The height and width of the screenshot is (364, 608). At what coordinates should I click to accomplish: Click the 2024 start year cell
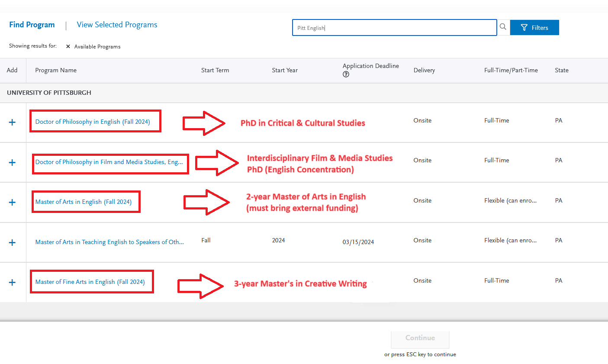[x=278, y=240]
